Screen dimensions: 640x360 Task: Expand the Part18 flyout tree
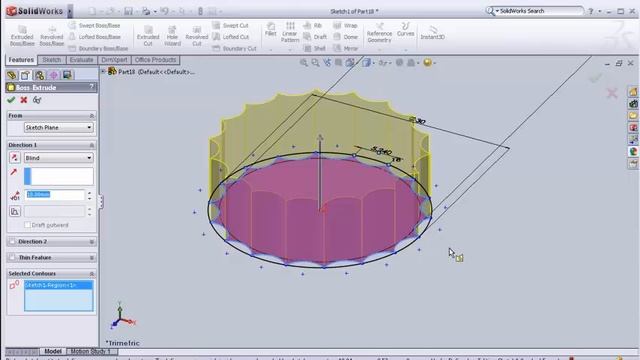(x=103, y=71)
